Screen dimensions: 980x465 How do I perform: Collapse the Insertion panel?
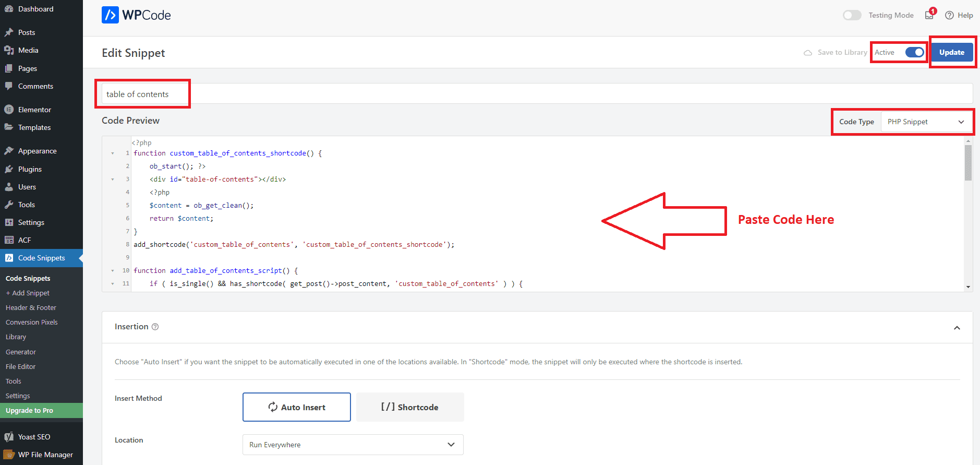[x=957, y=328]
